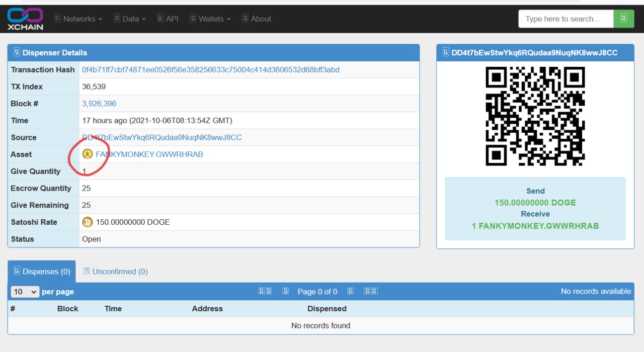Focus the 'Type here to search' field
Screen dimensions: 644x352
[x=566, y=19]
